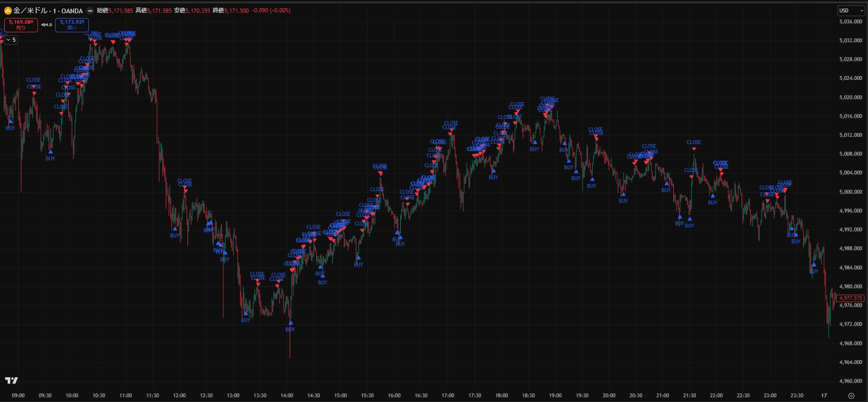The height and width of the screenshot is (402, 868).
Task: Click the BUY arrow marker just after 20:00
Action: pyautogui.click(x=623, y=194)
